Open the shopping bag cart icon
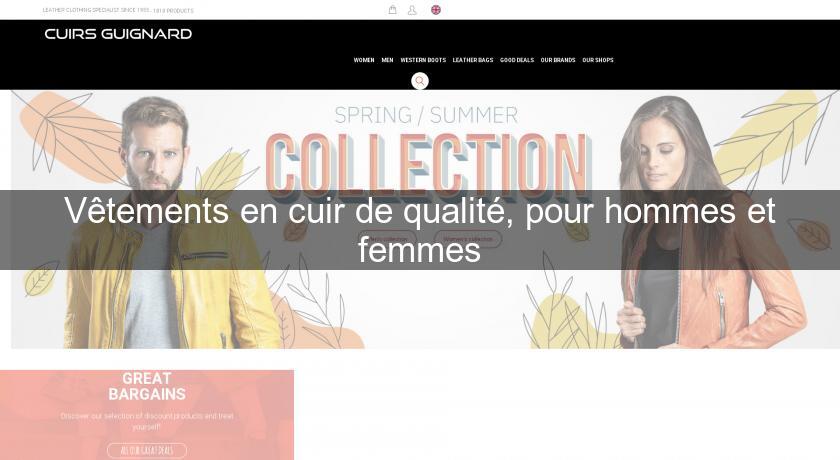 (x=393, y=10)
